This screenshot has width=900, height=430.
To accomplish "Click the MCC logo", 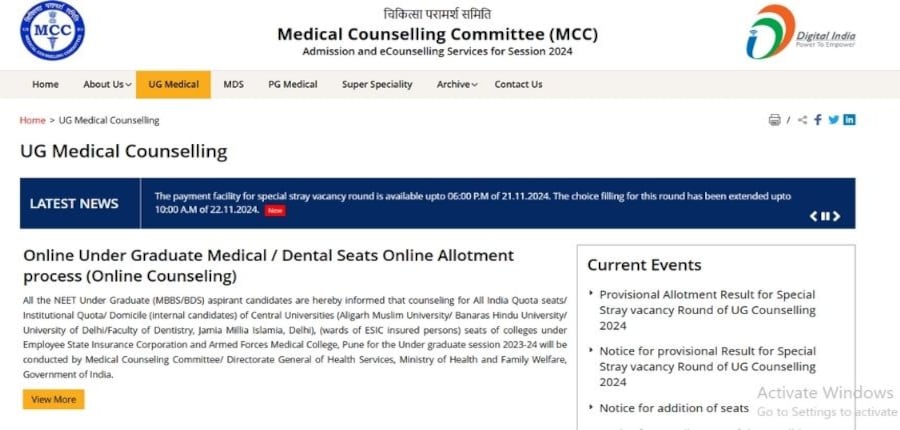I will click(x=52, y=32).
